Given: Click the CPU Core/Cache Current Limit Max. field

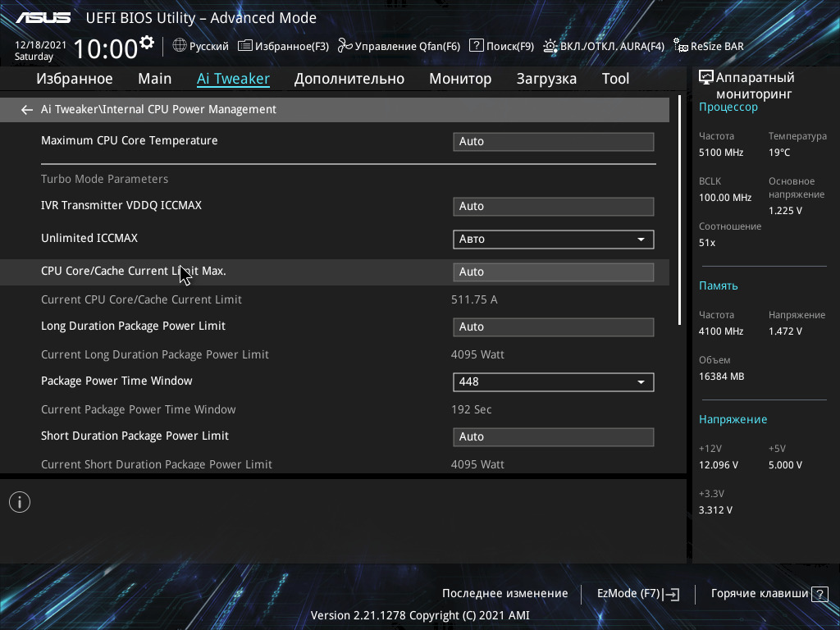Looking at the screenshot, I should 554,272.
